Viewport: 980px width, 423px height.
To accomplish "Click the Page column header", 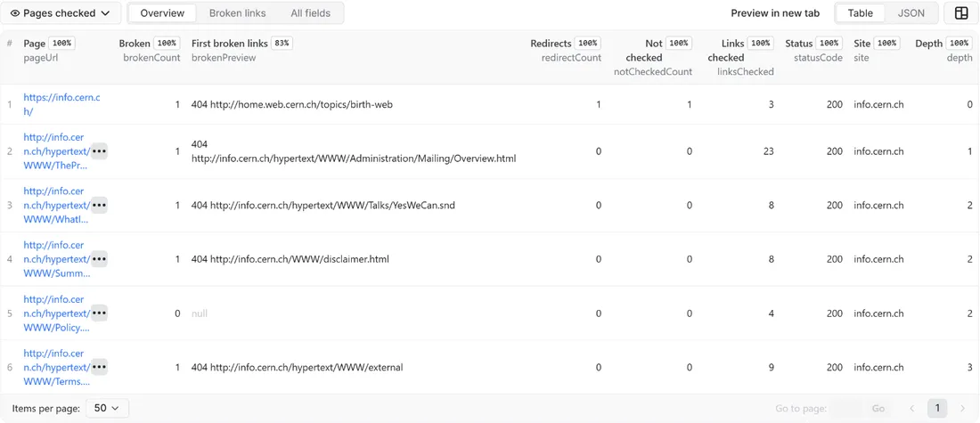I will 35,43.
